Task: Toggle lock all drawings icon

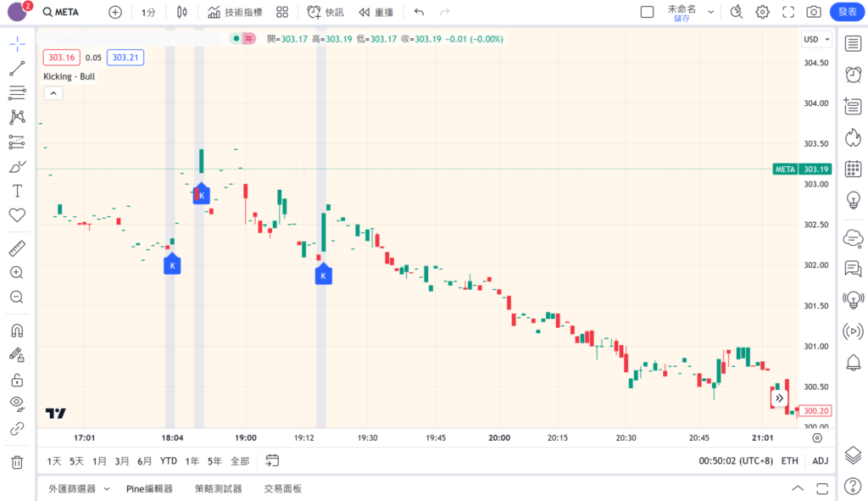Action: point(17,379)
